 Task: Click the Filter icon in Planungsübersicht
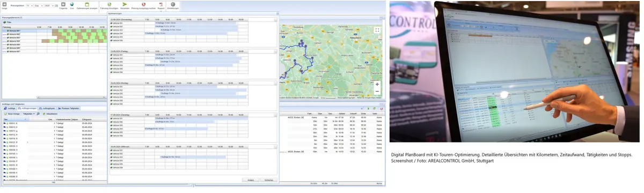tap(4, 22)
